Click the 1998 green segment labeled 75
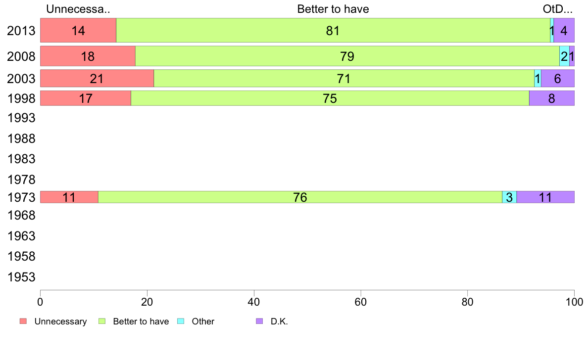This screenshot has height=364, width=588. tap(330, 98)
